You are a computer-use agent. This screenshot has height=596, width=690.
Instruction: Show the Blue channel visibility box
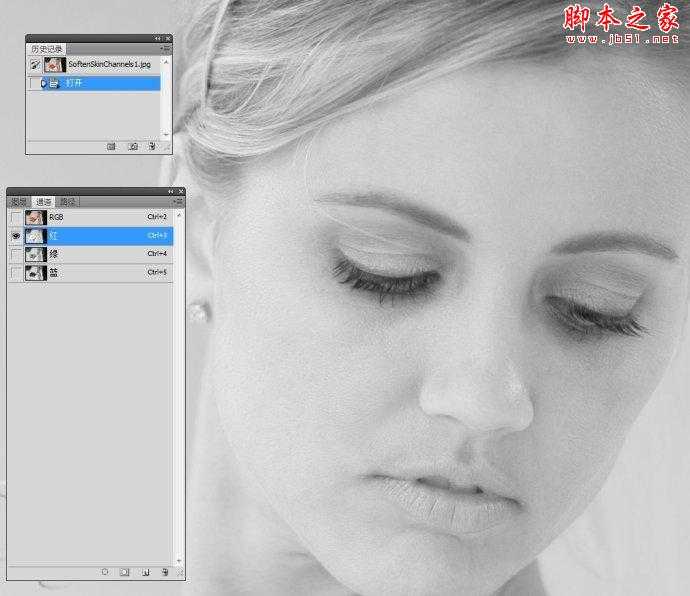coord(16,273)
